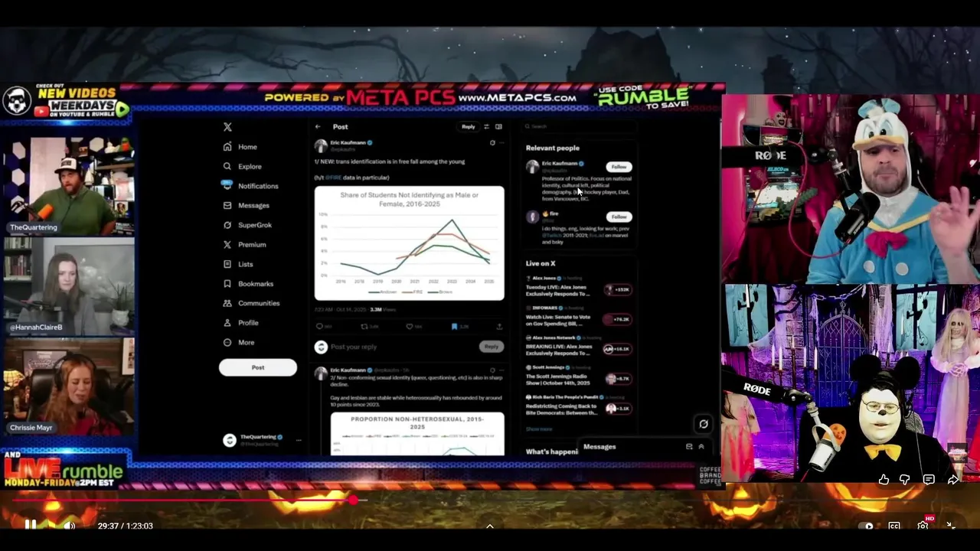The image size is (980, 551).
Task: Click the repost icon under chart
Action: [x=365, y=327]
